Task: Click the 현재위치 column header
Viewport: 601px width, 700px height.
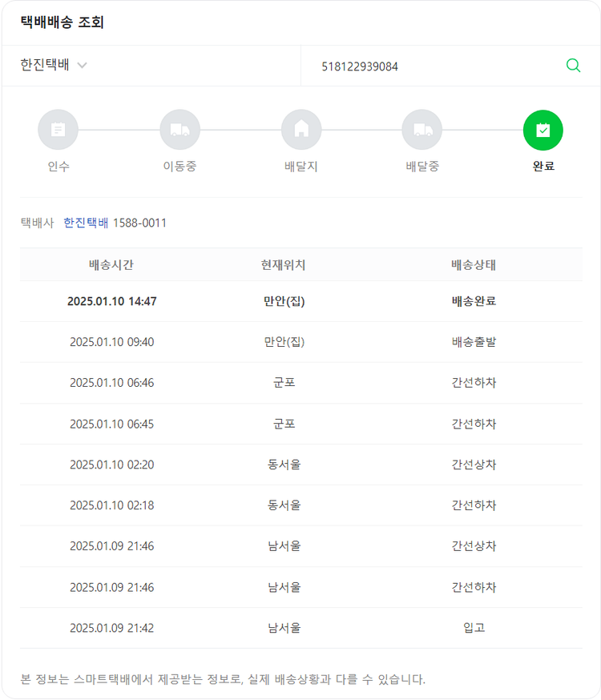Action: point(283,265)
